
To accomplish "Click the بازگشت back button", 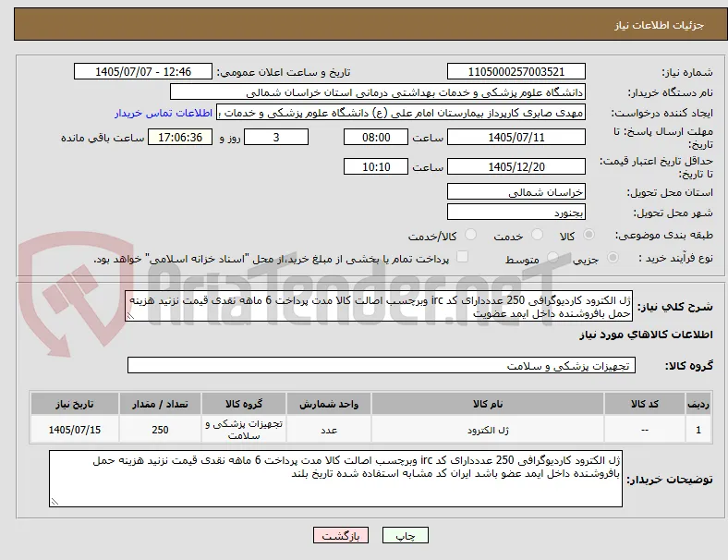I will coord(341,535).
